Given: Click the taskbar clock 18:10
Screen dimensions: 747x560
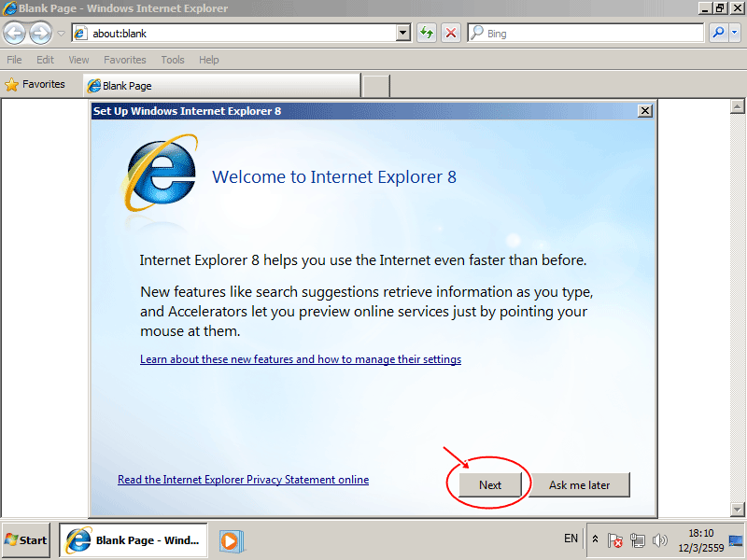Looking at the screenshot, I should [701, 540].
